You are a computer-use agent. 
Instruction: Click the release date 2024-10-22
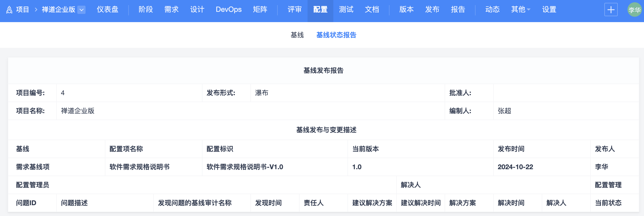tap(515, 167)
